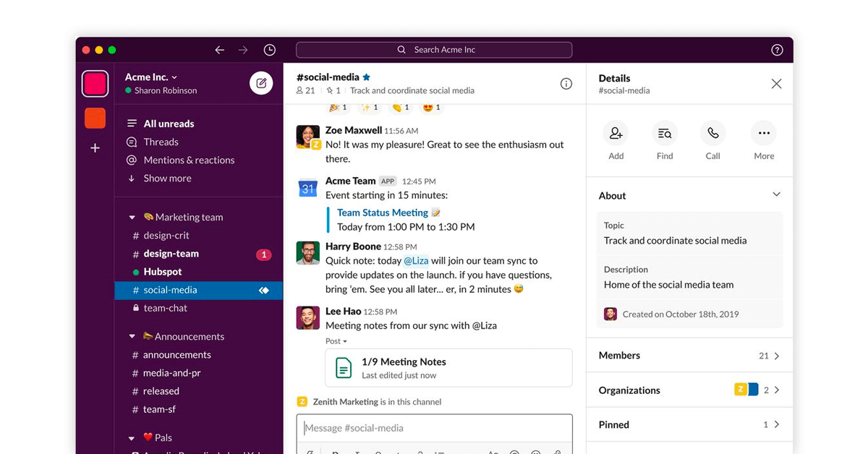
Task: Edit the Description field in About
Action: [x=689, y=278]
